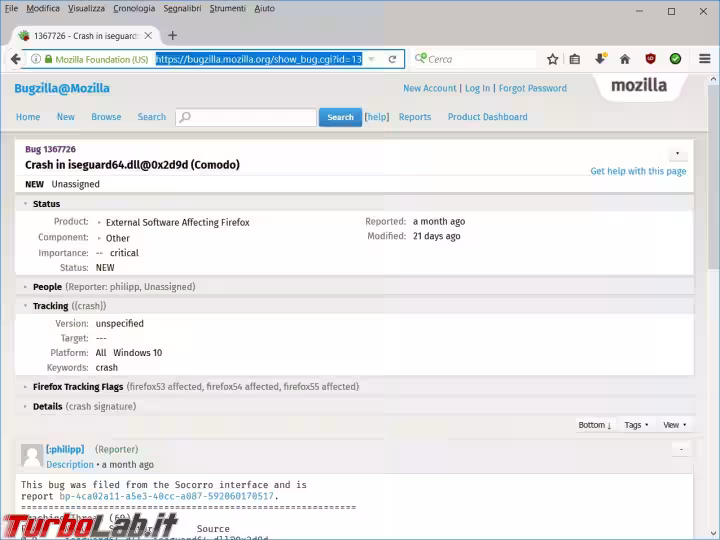Click the green checkmark extension icon
The image size is (720, 540).
click(x=675, y=59)
